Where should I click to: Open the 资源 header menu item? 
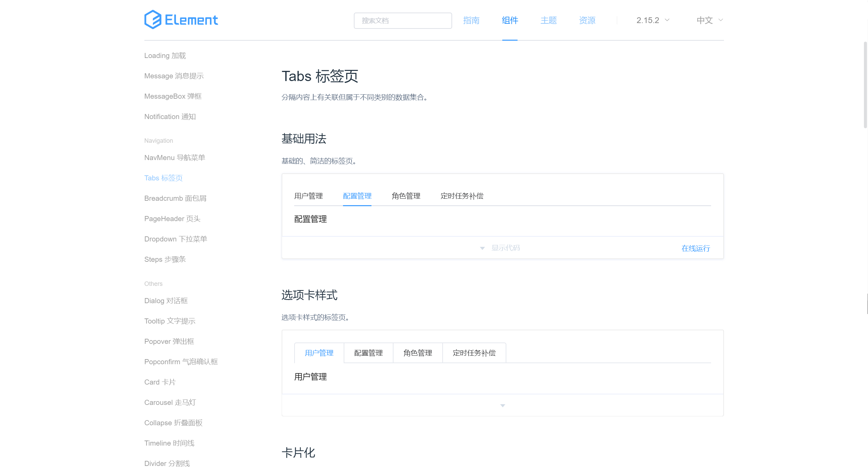[587, 20]
